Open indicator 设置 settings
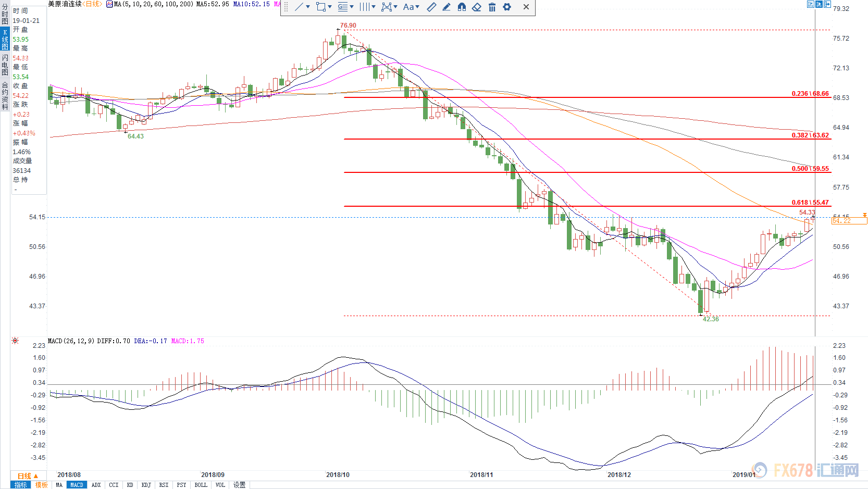The image size is (868, 489). [239, 485]
